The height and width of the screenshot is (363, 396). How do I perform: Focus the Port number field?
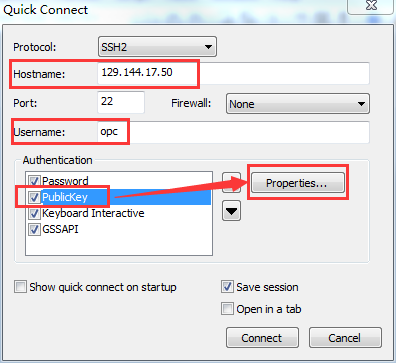pyautogui.click(x=121, y=102)
